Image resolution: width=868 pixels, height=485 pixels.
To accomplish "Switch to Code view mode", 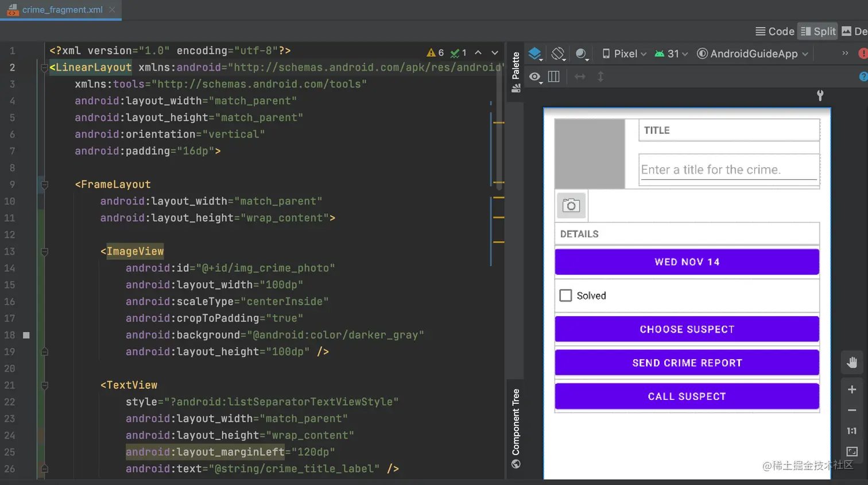I will tap(775, 32).
